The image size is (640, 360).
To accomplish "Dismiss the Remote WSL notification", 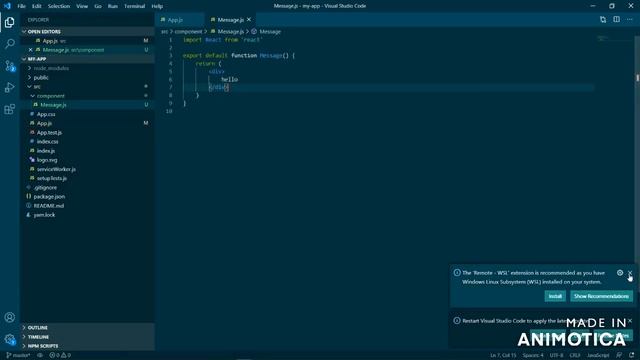I will pos(630,273).
